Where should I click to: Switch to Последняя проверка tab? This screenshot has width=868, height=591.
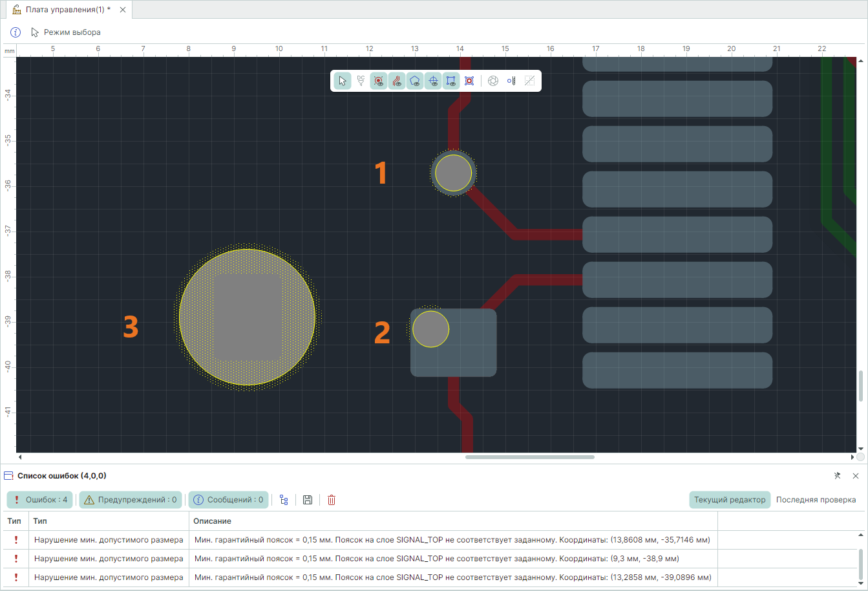816,500
